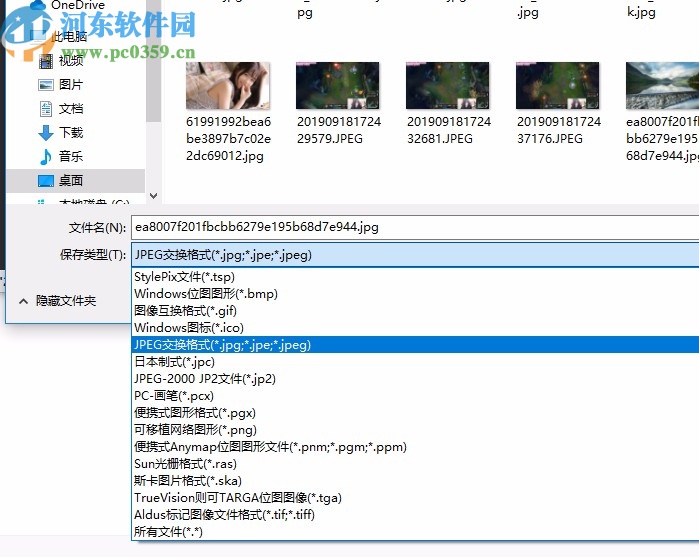
Task: Click the OneDrive cloud icon
Action: 37,5
